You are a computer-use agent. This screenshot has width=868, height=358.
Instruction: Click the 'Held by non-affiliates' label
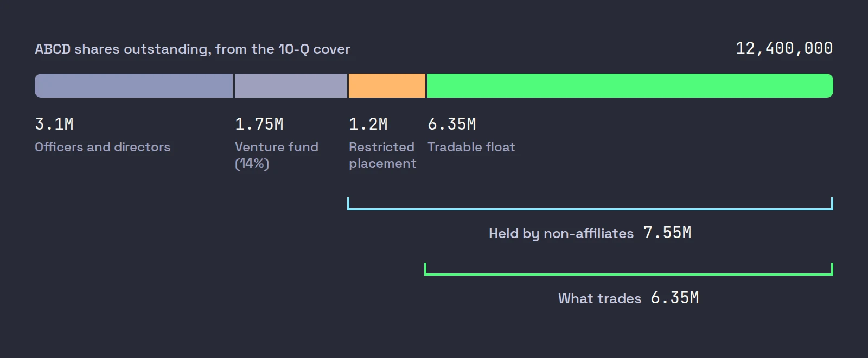tap(561, 233)
